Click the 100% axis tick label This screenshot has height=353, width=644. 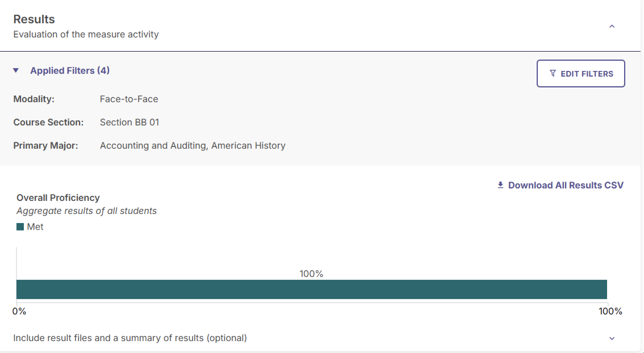(x=610, y=311)
